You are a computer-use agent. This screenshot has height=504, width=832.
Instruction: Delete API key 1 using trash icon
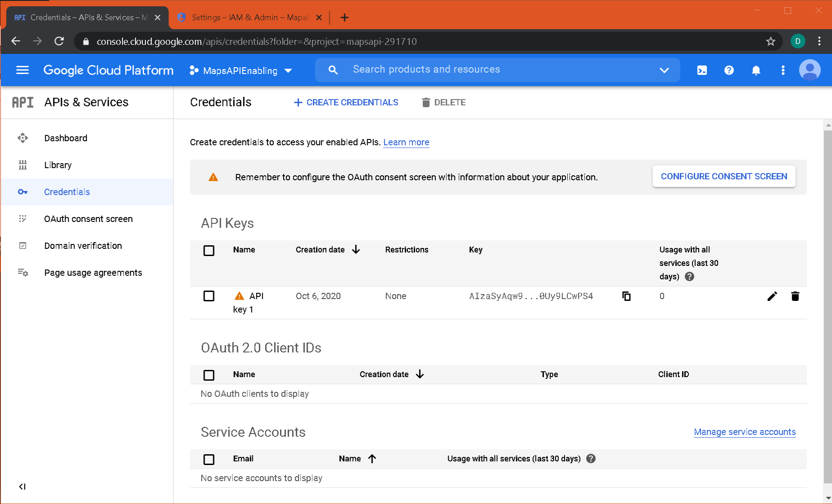(x=795, y=296)
